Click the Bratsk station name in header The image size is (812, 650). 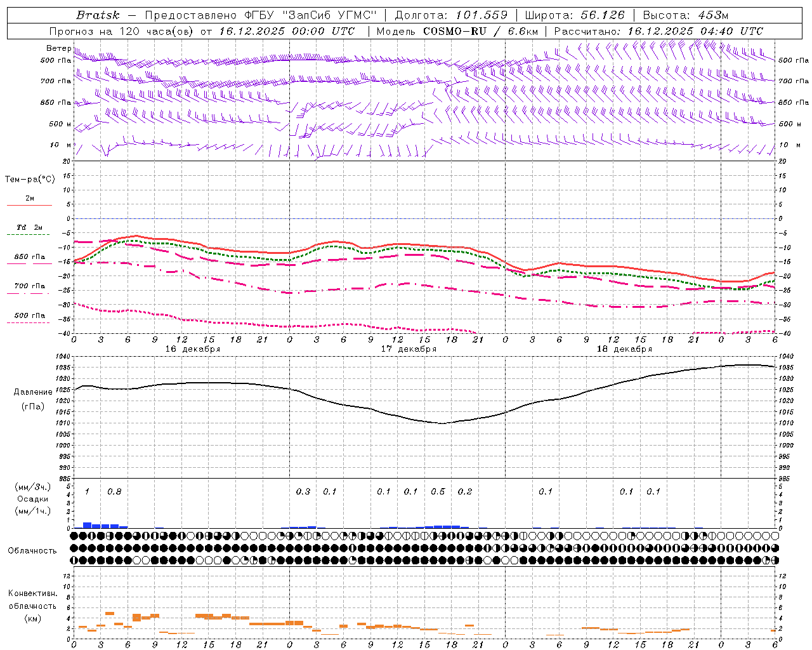coord(98,15)
